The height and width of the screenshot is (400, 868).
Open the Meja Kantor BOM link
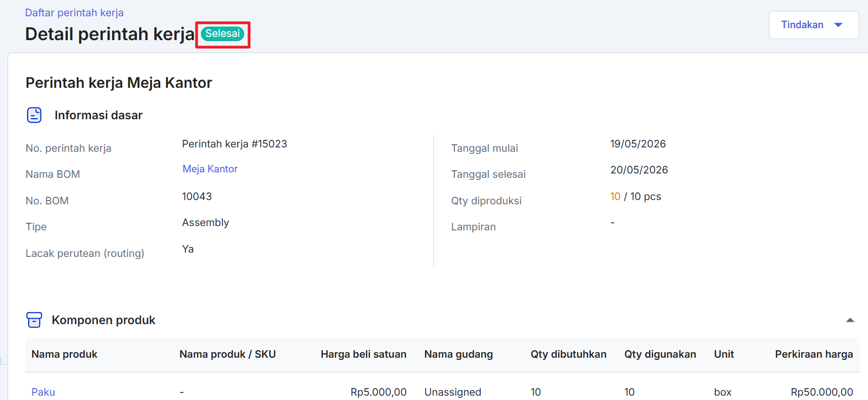click(x=210, y=169)
